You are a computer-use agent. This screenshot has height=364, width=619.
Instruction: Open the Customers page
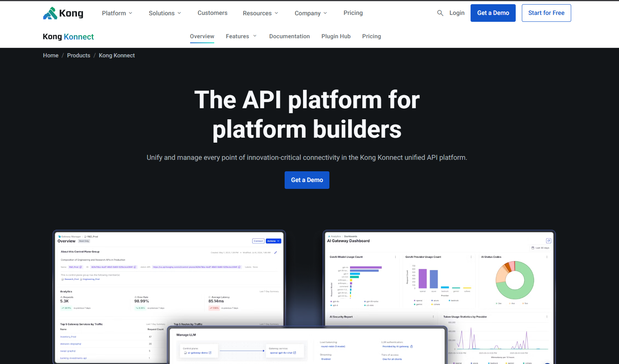pos(212,13)
